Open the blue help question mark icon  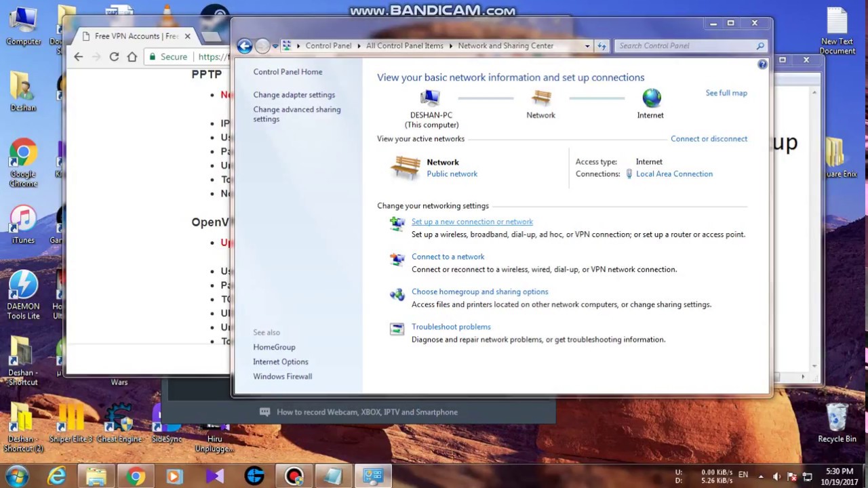click(762, 64)
